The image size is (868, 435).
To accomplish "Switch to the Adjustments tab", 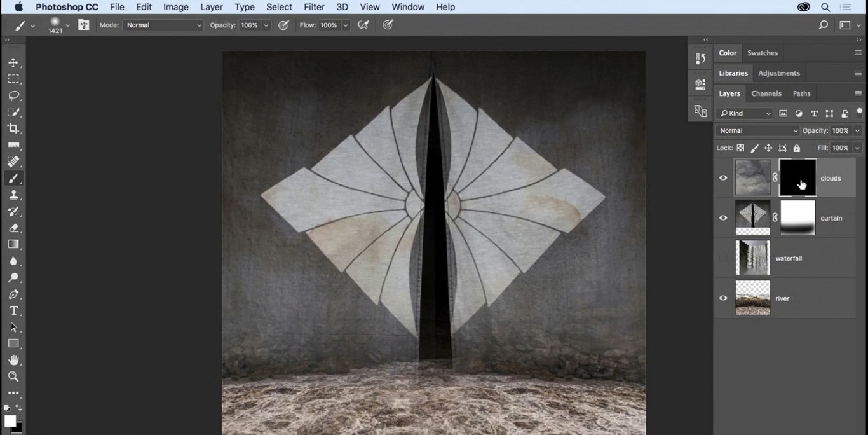I will 779,73.
